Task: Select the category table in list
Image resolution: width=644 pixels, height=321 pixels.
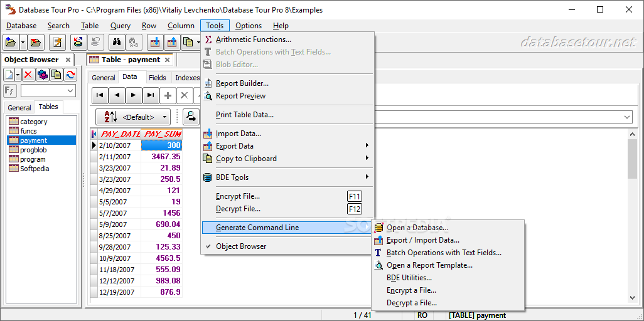Action: 34,122
